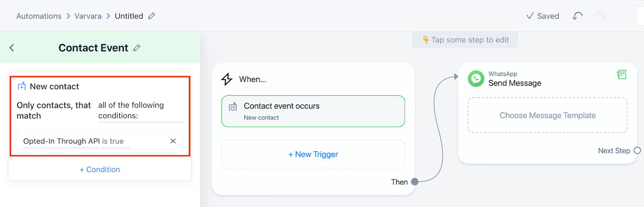The height and width of the screenshot is (207, 644).
Task: Click pencil icon next to Contact Event title
Action: (137, 48)
